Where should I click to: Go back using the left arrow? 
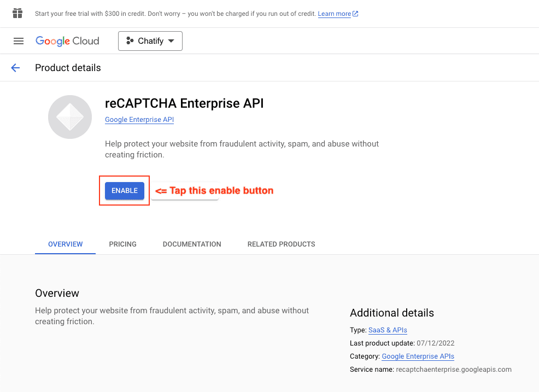(15, 68)
